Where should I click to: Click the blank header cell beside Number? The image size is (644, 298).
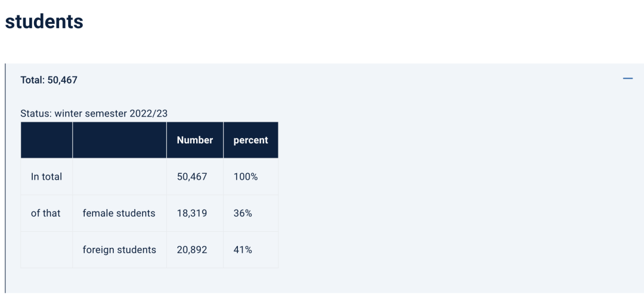(x=119, y=140)
